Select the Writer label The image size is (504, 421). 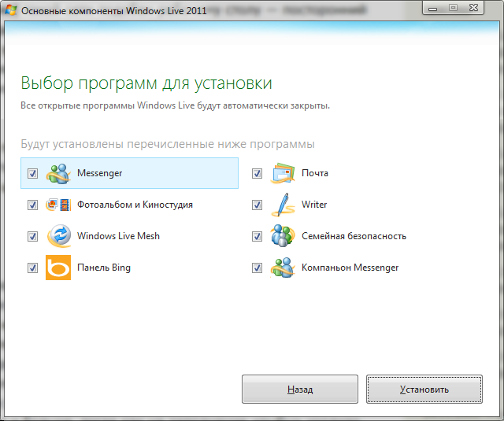tap(314, 205)
